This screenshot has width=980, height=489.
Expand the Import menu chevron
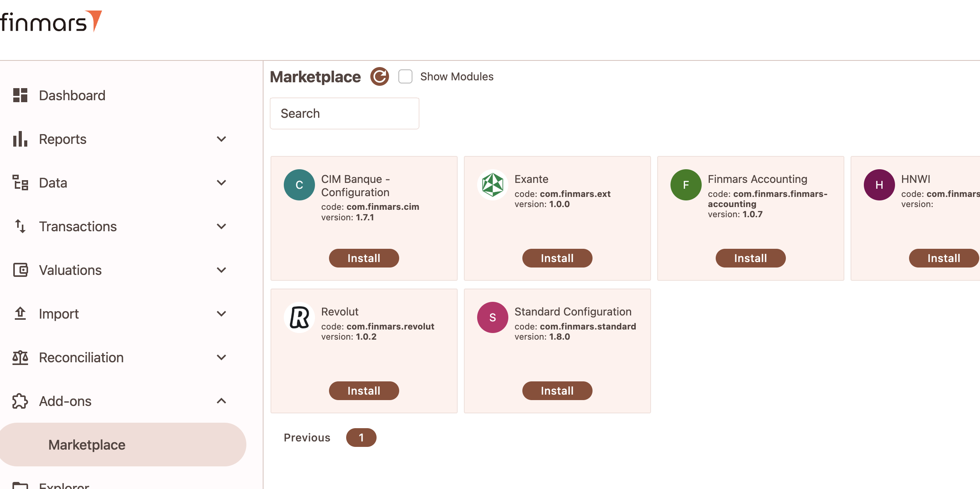(x=221, y=314)
